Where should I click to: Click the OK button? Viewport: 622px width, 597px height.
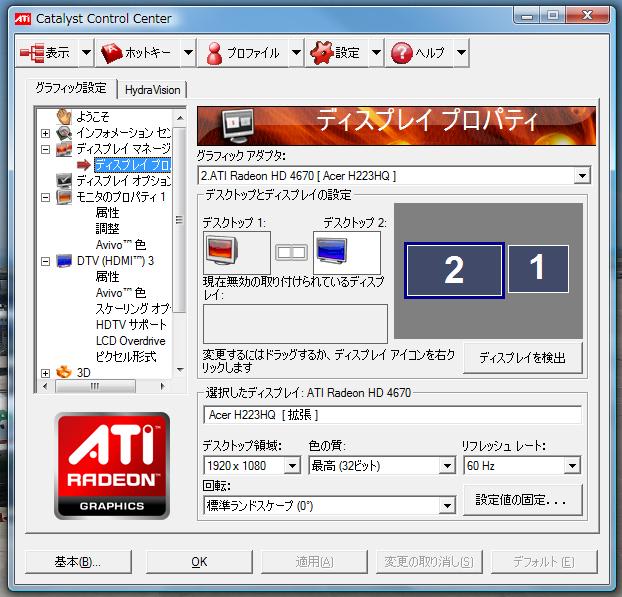tap(199, 561)
